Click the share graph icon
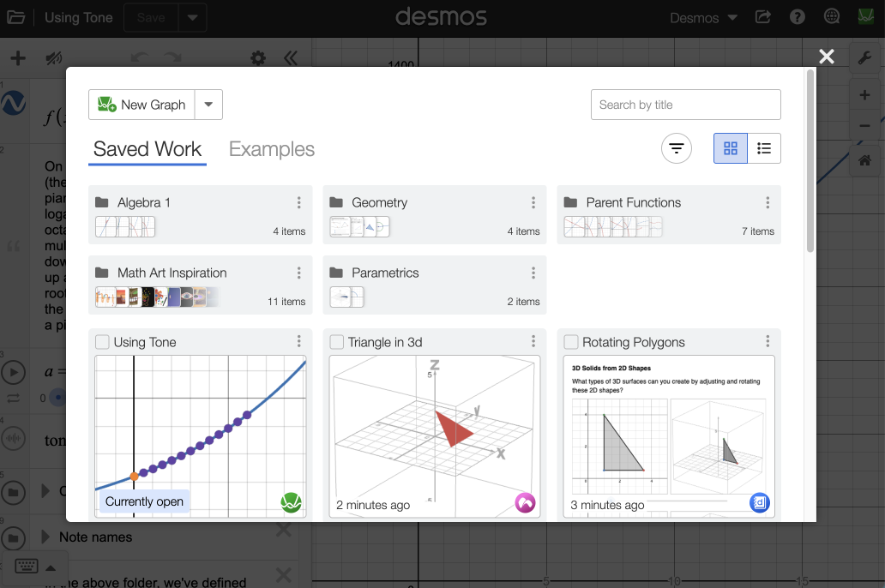This screenshot has width=885, height=588. (x=763, y=17)
